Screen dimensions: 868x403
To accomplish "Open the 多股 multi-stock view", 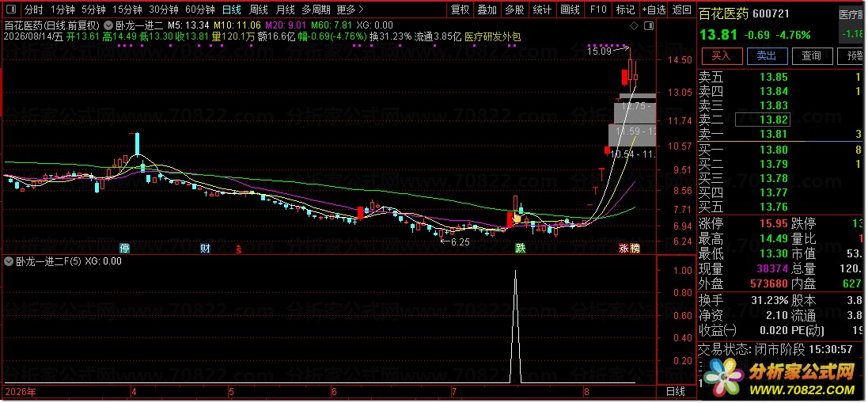I will (514, 10).
